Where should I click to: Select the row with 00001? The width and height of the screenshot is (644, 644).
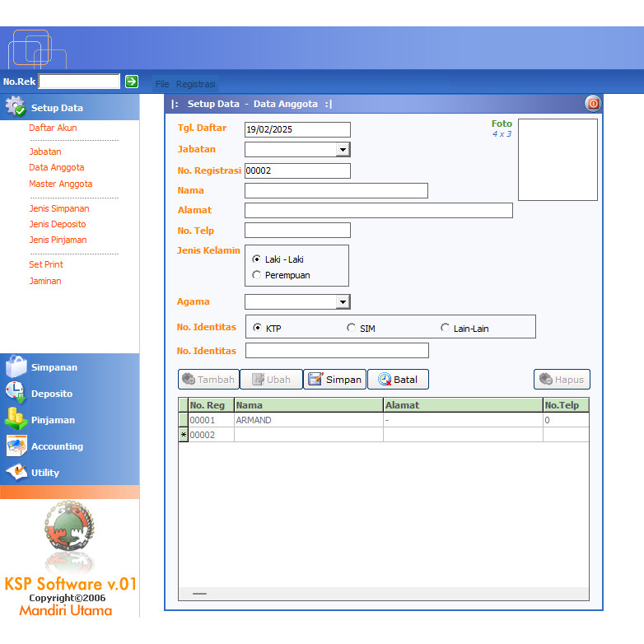[x=384, y=420]
